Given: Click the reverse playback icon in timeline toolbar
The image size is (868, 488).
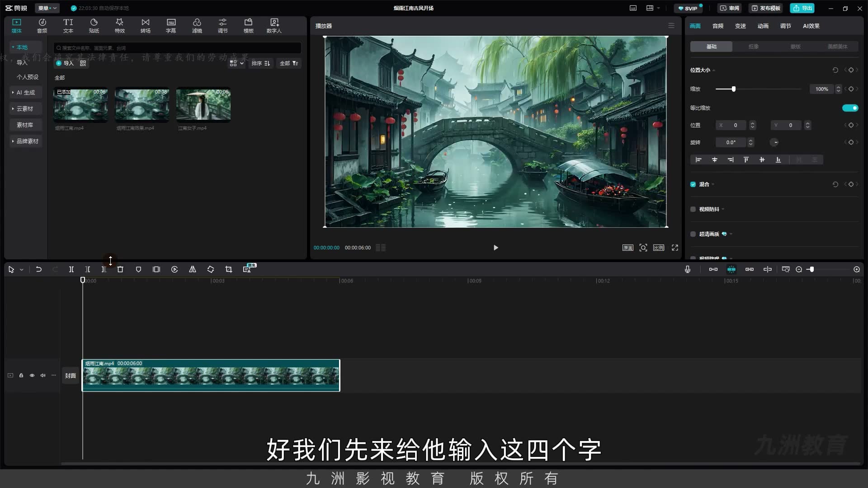Looking at the screenshot, I should (175, 269).
